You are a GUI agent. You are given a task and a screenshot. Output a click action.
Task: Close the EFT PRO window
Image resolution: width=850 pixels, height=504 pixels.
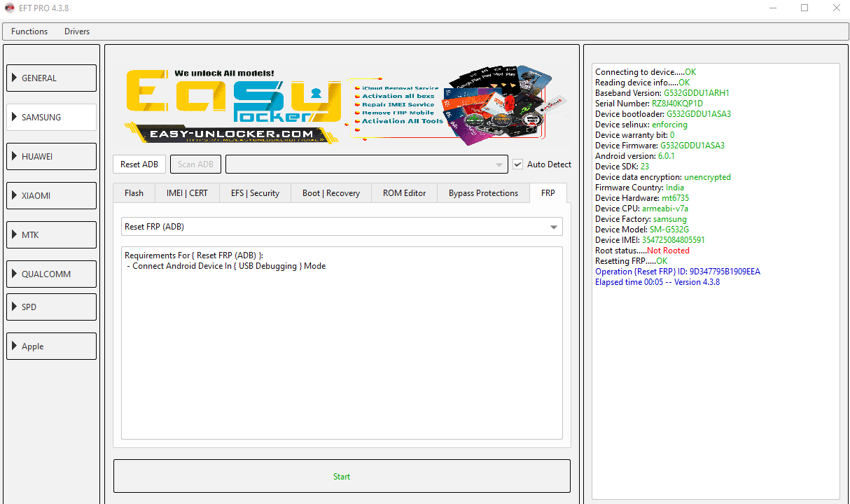pyautogui.click(x=836, y=8)
